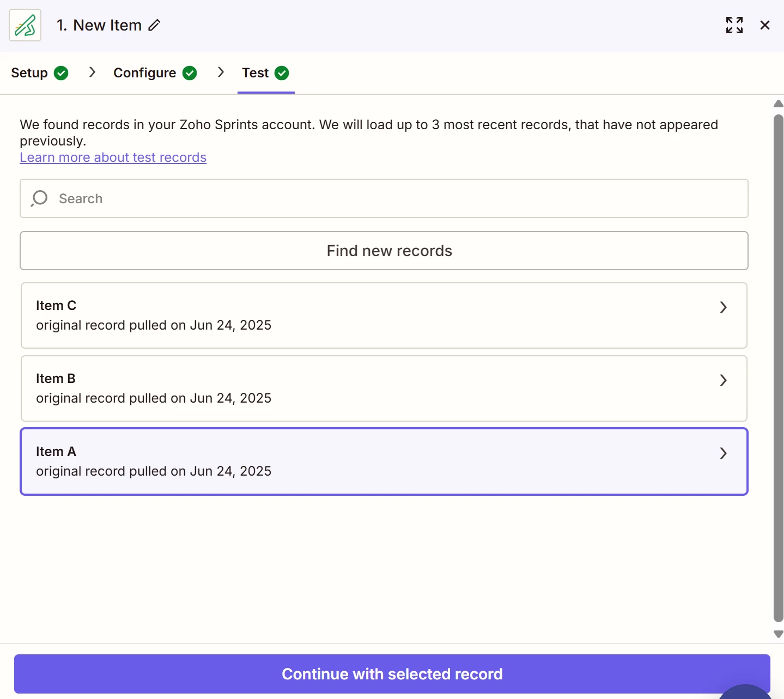
Task: Expand Item B record details chevron
Action: (723, 380)
